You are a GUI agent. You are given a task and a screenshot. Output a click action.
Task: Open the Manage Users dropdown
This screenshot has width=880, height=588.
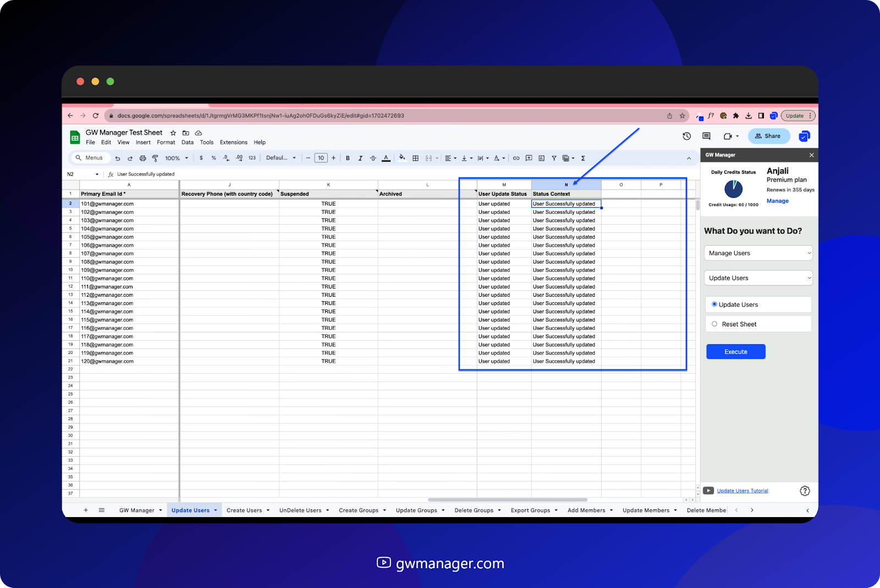tap(758, 253)
